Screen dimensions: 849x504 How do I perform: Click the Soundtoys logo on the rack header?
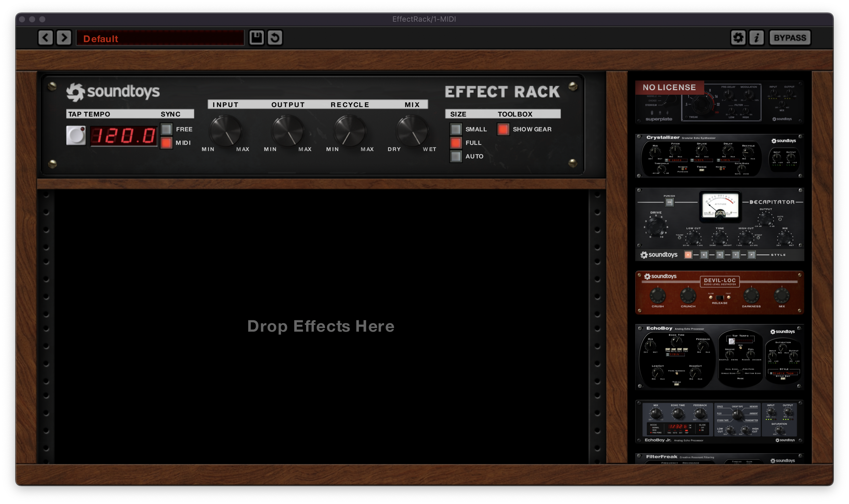pyautogui.click(x=113, y=92)
